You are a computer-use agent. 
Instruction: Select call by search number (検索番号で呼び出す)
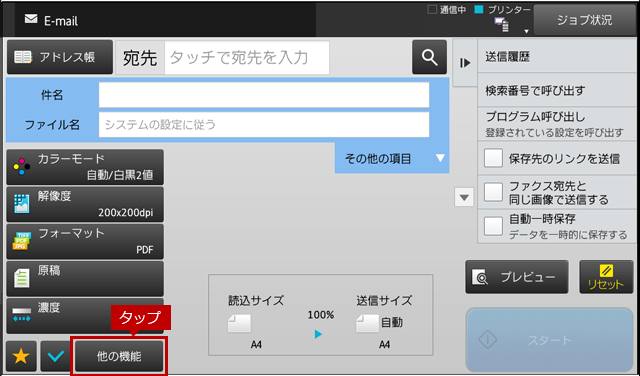557,90
